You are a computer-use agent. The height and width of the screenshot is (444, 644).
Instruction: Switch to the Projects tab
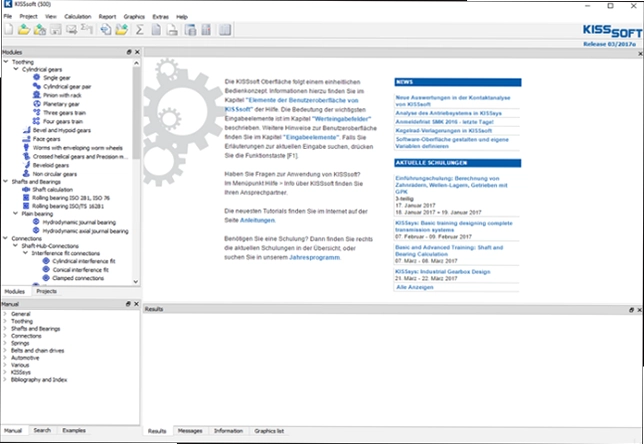click(x=46, y=291)
